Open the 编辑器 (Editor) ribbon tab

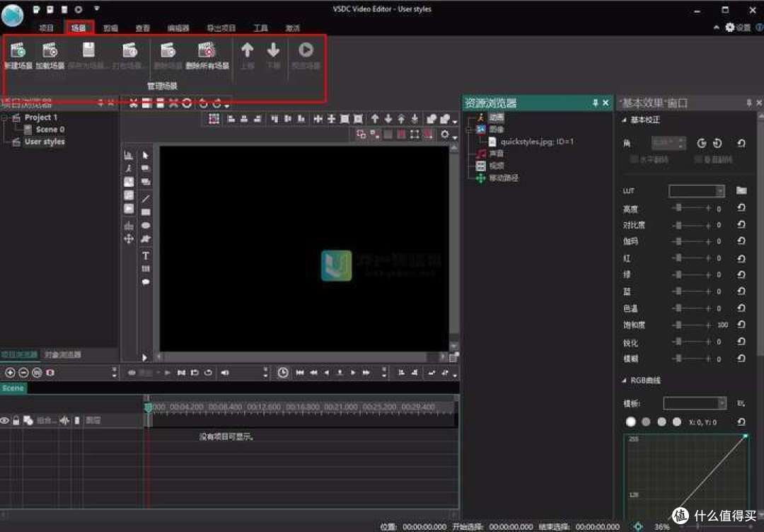click(x=178, y=28)
